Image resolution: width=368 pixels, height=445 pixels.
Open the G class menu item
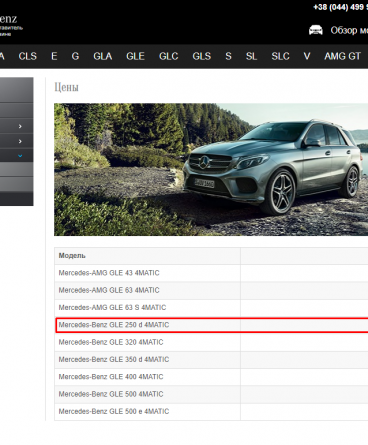(x=75, y=56)
